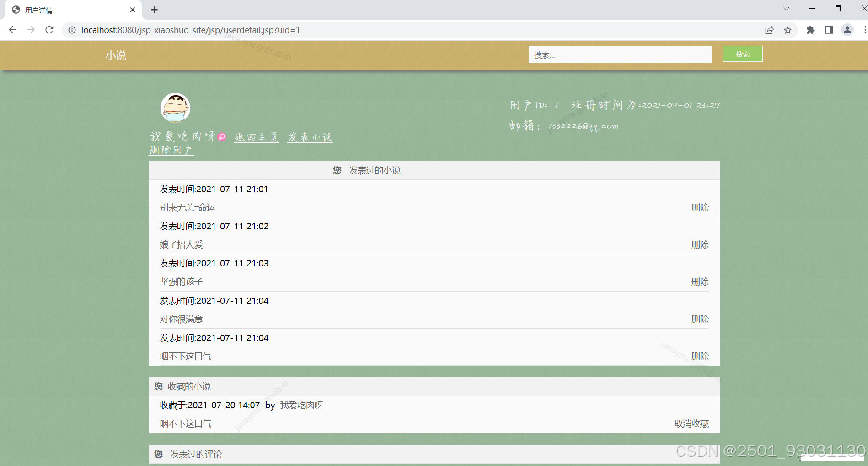
Task: Click the text 发表时间:2021-07-11 21:01
Action: pos(214,189)
